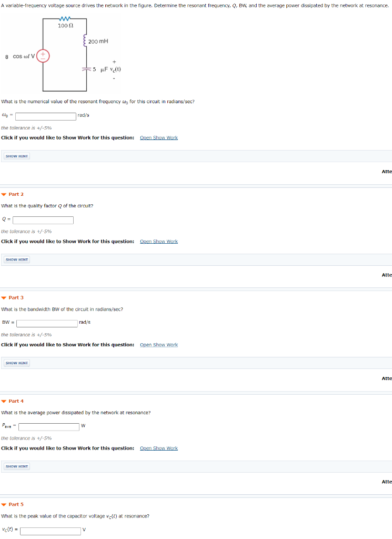Collapse the Part 5 section
Image resolution: width=392 pixels, height=539 pixels.
[5, 504]
